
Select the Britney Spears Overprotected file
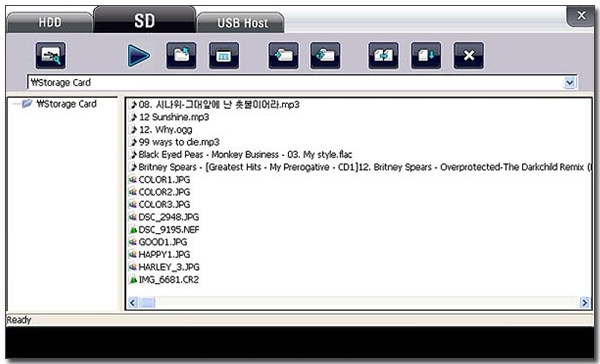pyautogui.click(x=365, y=167)
